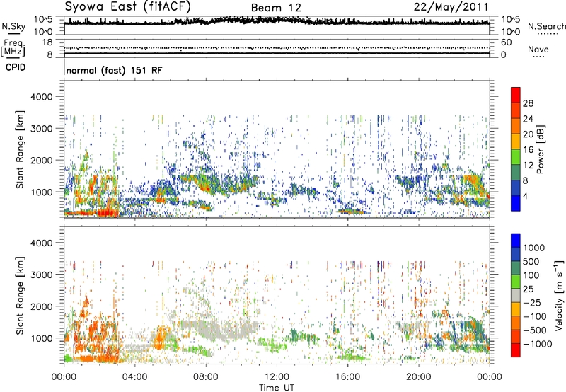Select the "3000" tick of the velocity panel

41,275
